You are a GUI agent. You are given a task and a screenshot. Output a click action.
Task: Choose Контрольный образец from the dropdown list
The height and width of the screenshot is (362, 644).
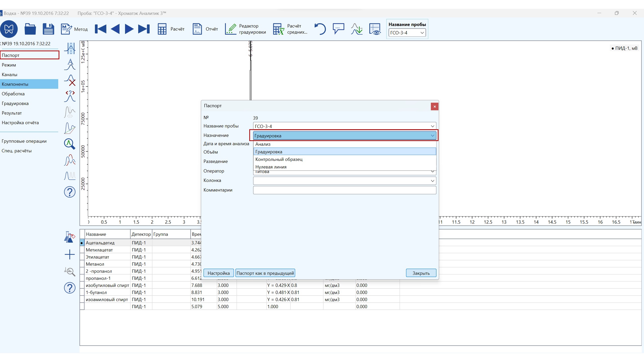(x=279, y=159)
